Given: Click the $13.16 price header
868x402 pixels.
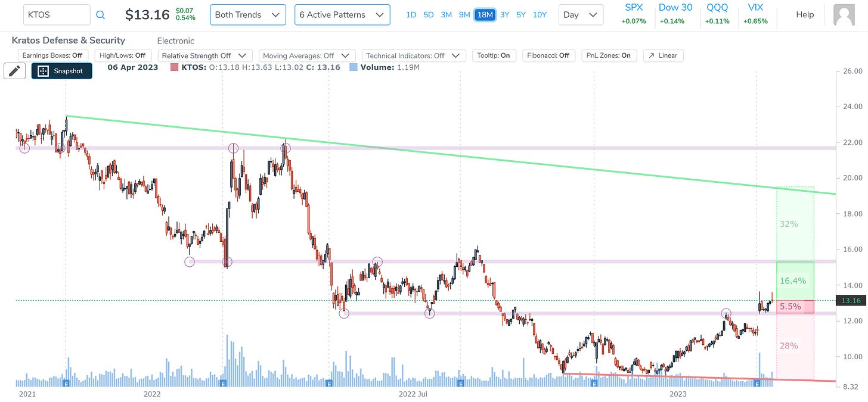Looking at the screenshot, I should tap(147, 15).
